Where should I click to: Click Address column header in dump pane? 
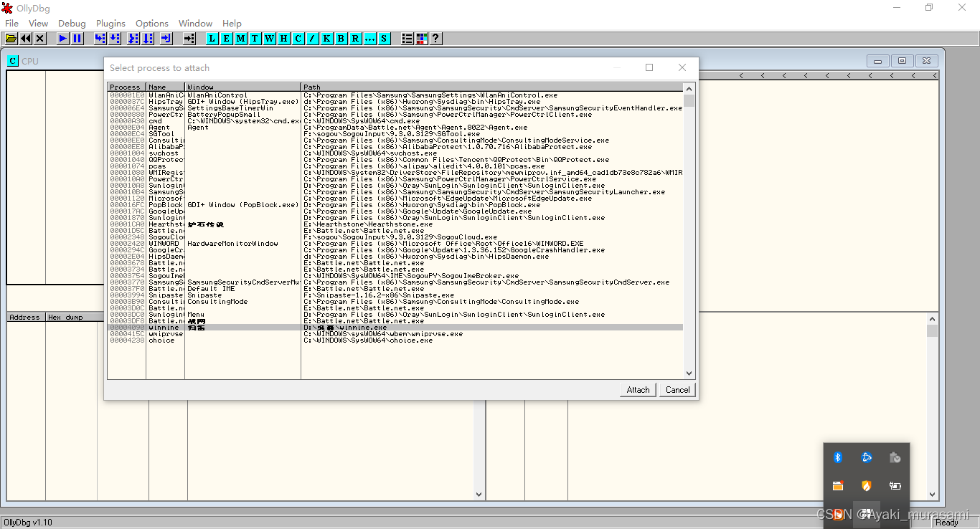[26, 318]
